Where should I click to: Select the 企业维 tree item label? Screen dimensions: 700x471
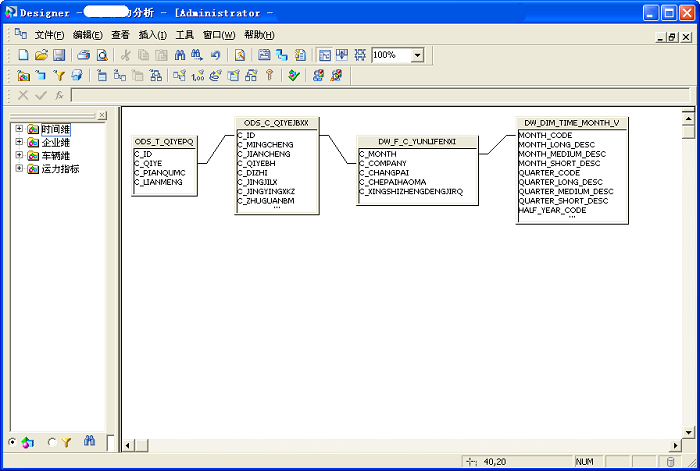click(56, 142)
